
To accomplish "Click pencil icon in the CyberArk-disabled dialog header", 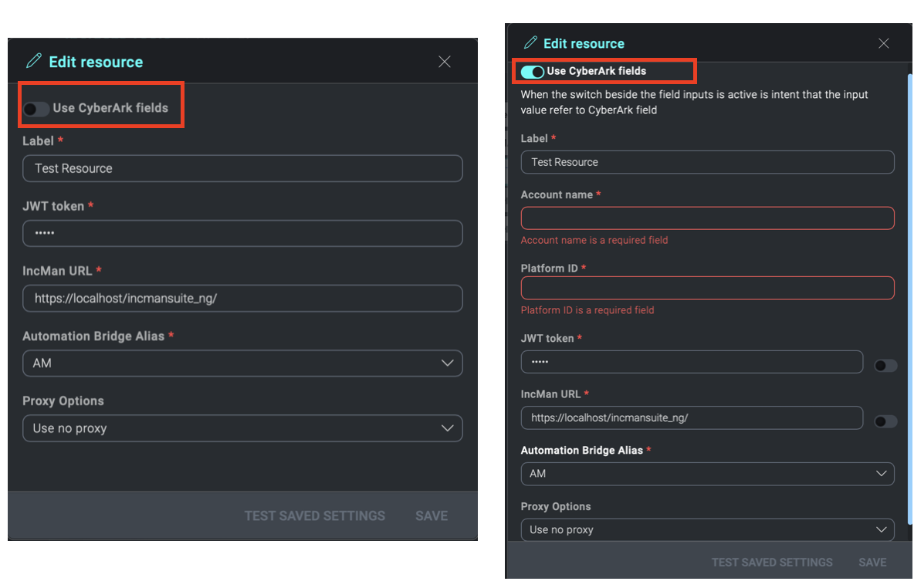I will point(33,61).
